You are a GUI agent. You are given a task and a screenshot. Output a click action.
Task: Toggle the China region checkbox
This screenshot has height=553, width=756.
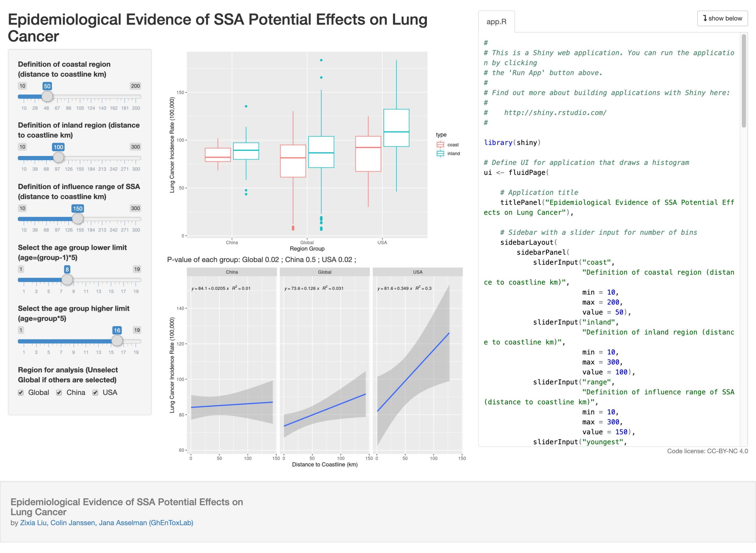[59, 393]
